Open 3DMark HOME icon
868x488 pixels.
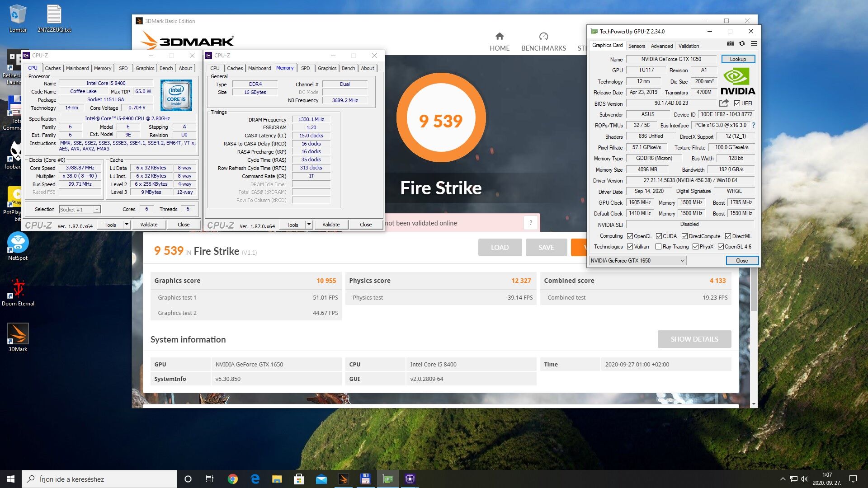tap(500, 36)
